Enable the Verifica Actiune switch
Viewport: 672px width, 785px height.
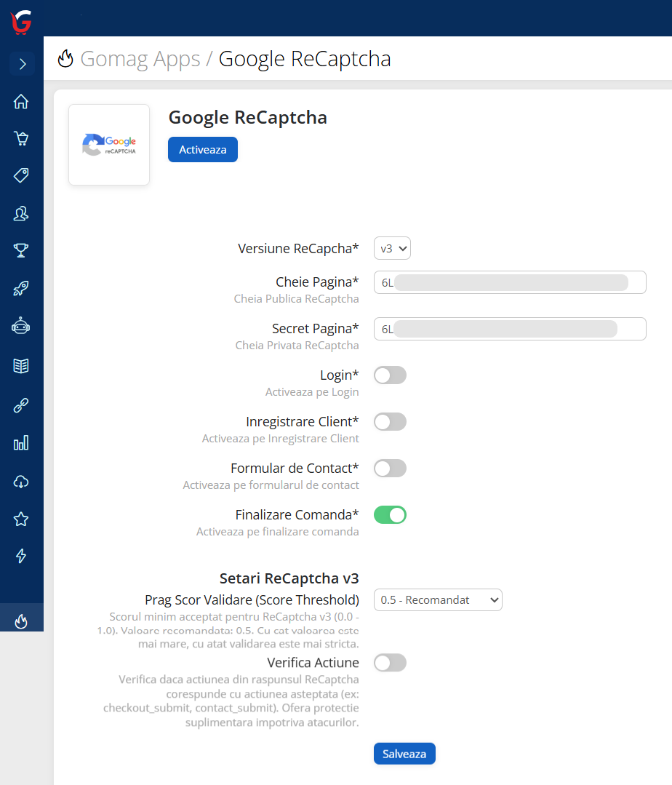[x=390, y=663]
